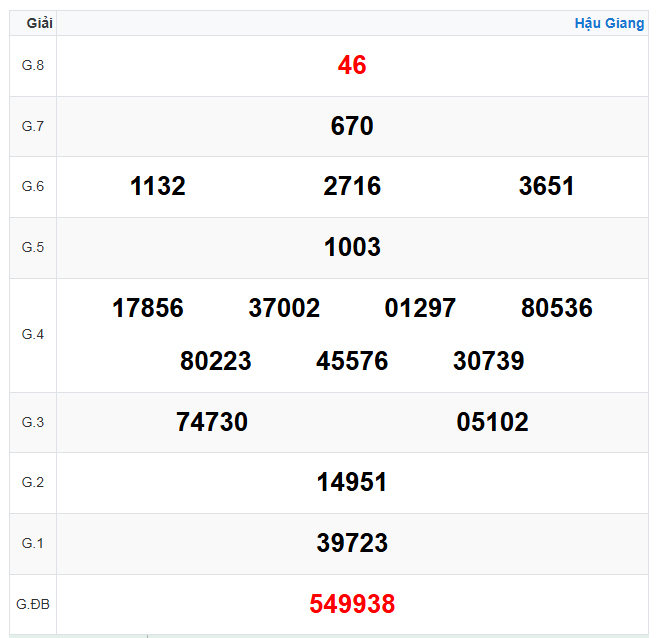Select G.4 number 17856
Image resolution: width=658 pixels, height=638 pixels.
[x=148, y=308]
